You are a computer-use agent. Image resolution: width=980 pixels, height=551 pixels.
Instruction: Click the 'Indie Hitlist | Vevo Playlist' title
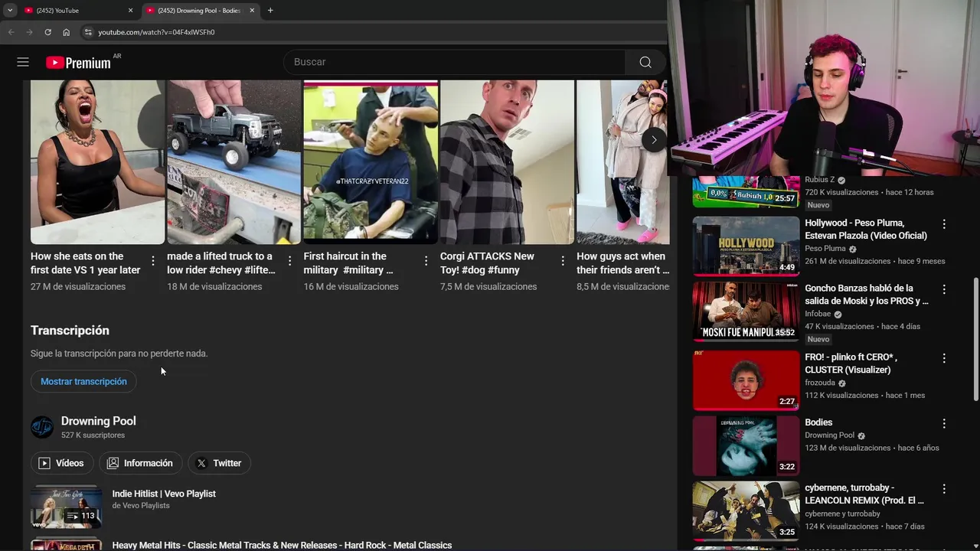click(164, 494)
